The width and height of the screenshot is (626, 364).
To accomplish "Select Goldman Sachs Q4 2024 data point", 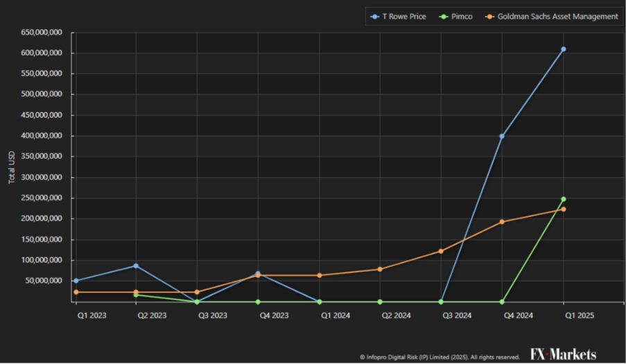I will point(502,222).
